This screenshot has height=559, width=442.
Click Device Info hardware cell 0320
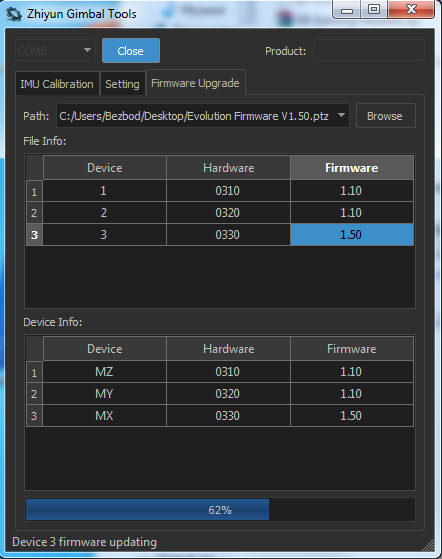point(228,394)
